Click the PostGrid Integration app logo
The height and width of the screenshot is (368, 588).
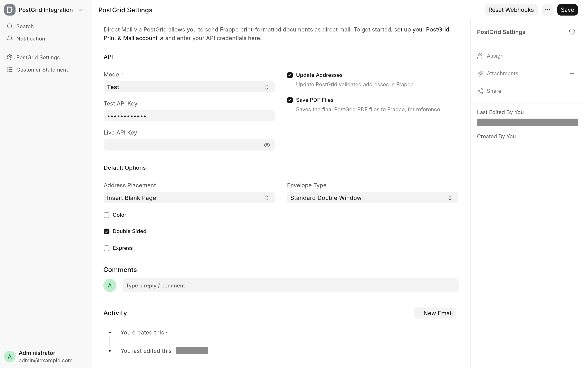tap(10, 10)
